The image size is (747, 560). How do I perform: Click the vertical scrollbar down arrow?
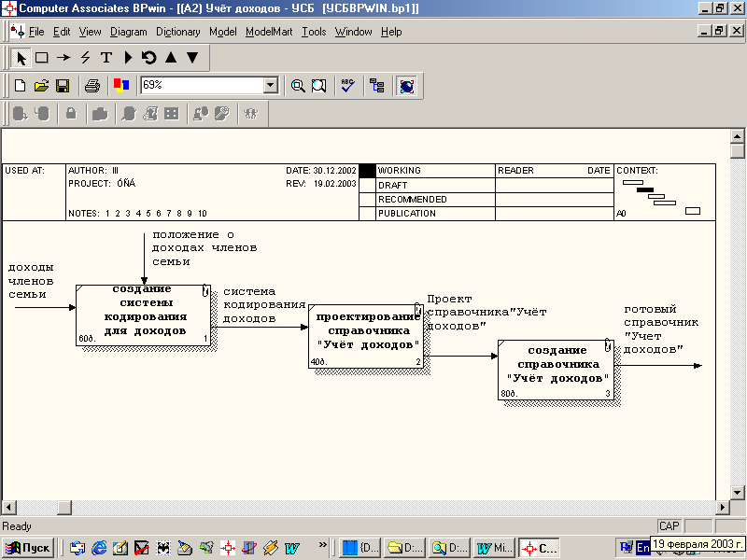click(x=737, y=493)
